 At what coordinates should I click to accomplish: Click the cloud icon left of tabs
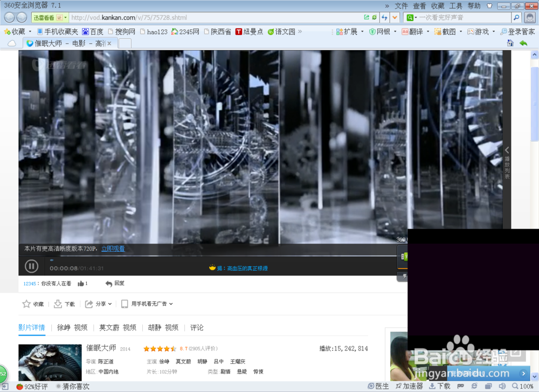pyautogui.click(x=12, y=43)
